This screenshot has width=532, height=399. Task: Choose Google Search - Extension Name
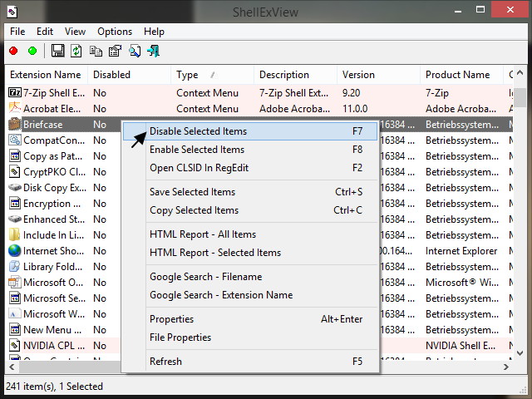(250, 295)
